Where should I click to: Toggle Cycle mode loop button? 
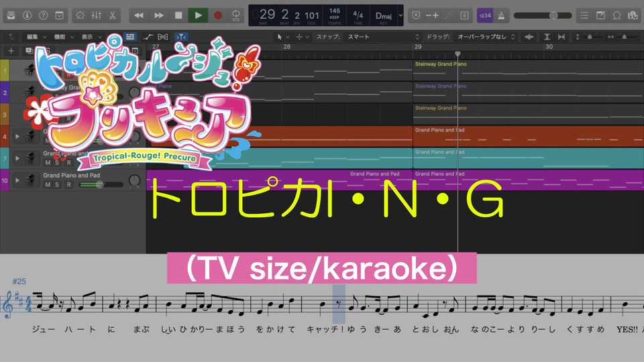point(236,15)
